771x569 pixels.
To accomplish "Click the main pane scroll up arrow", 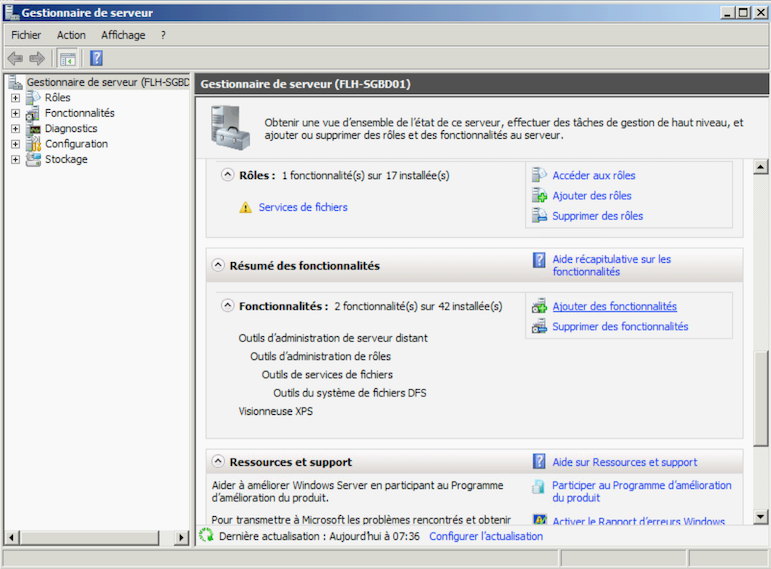I will 760,167.
